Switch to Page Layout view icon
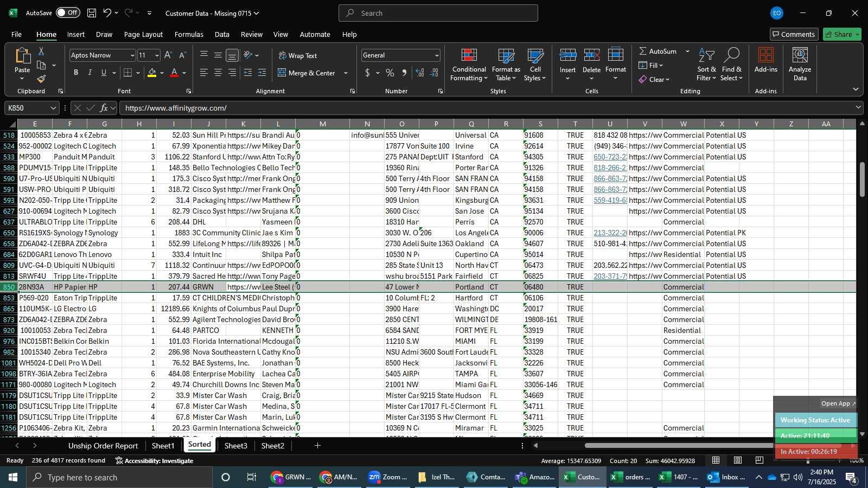 coord(738,460)
